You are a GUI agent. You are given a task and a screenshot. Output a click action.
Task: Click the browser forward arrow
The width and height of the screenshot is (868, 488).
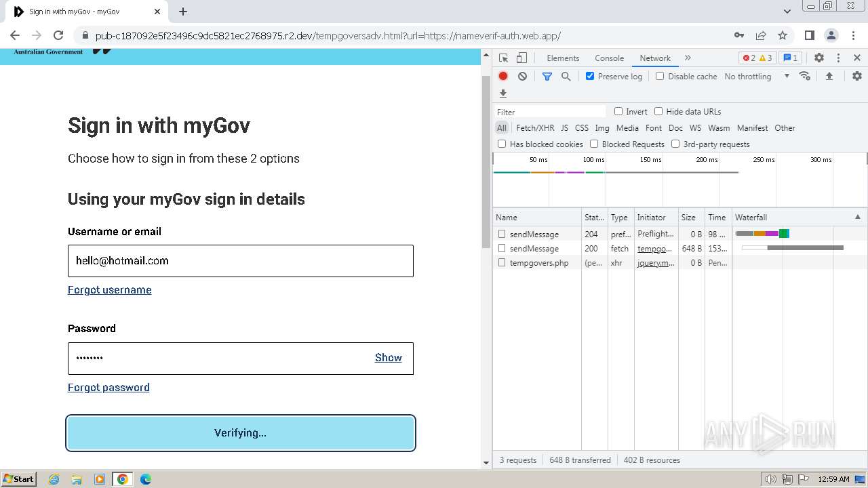click(x=37, y=35)
